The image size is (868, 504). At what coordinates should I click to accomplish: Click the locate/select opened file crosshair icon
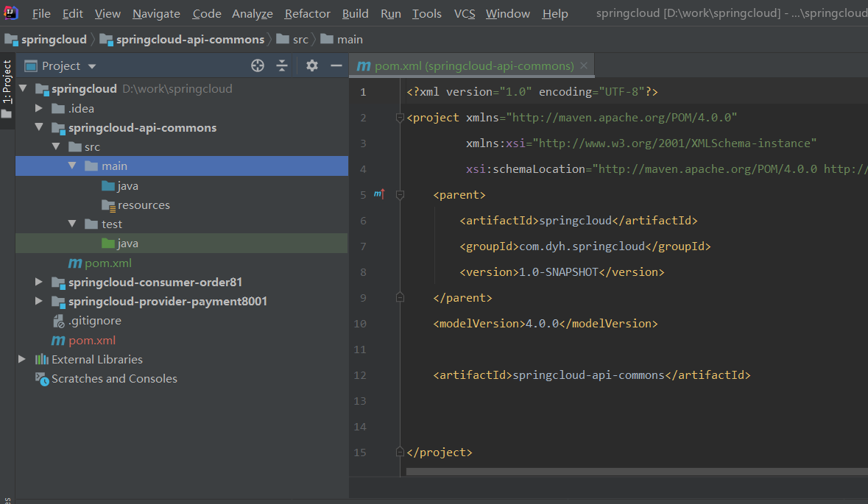(x=258, y=65)
